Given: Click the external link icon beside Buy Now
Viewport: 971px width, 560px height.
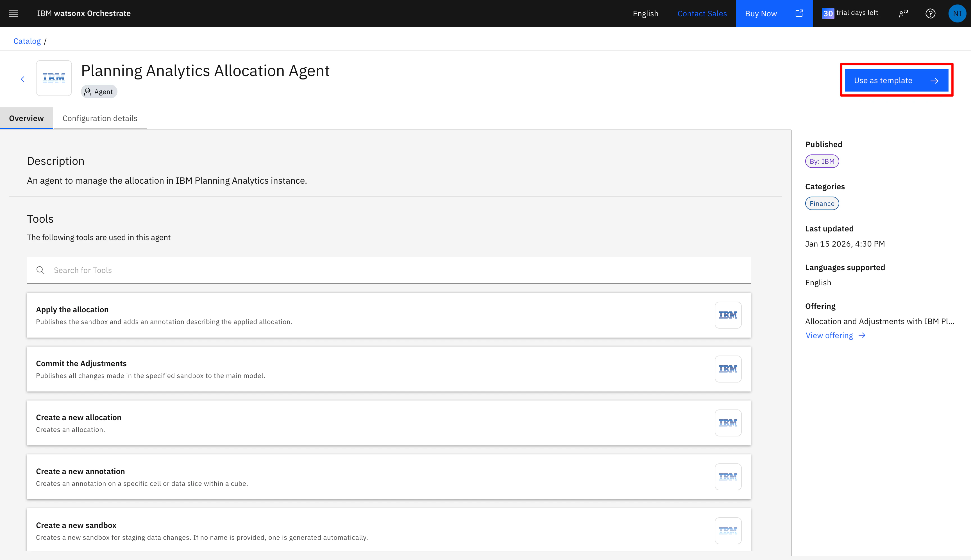Looking at the screenshot, I should coord(799,13).
